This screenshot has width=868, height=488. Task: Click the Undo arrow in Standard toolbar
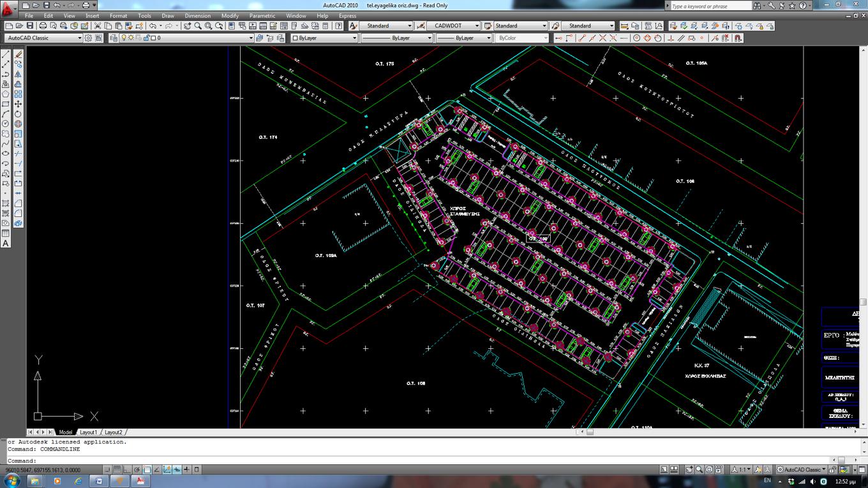[x=153, y=26]
